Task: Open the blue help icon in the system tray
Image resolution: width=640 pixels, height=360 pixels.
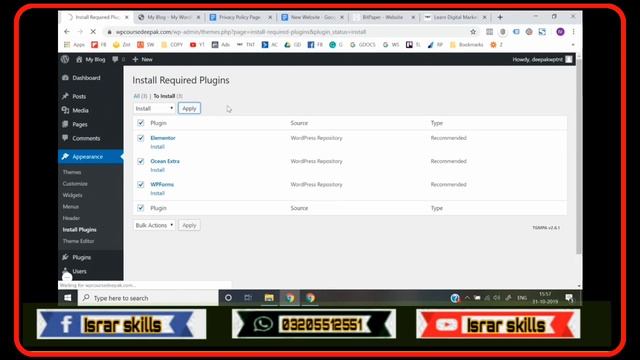Action: pos(455,298)
